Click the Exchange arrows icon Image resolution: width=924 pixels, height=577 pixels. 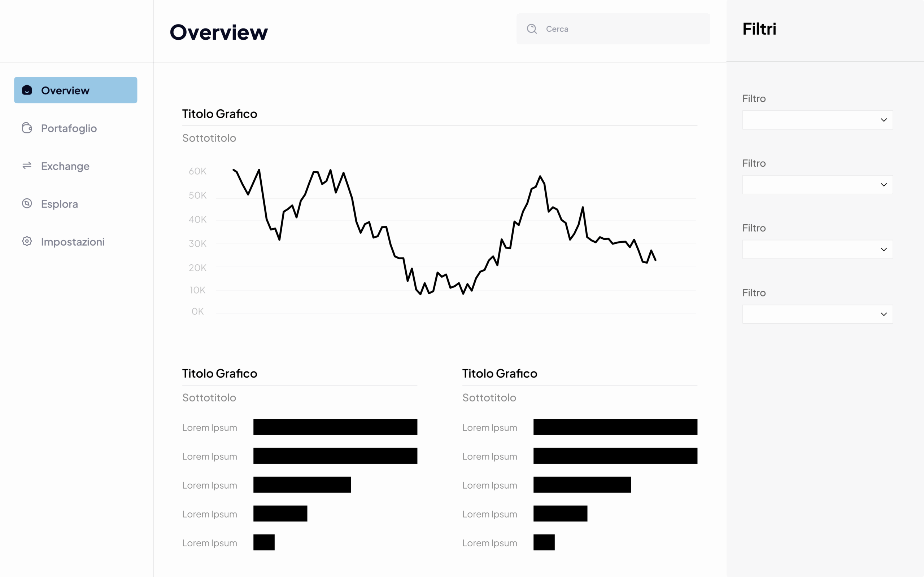click(x=26, y=166)
